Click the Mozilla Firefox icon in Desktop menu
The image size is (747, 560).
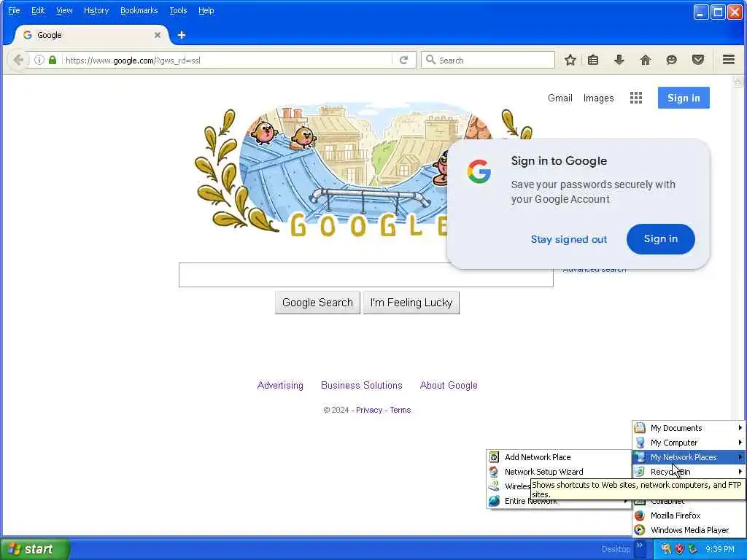tap(640, 516)
